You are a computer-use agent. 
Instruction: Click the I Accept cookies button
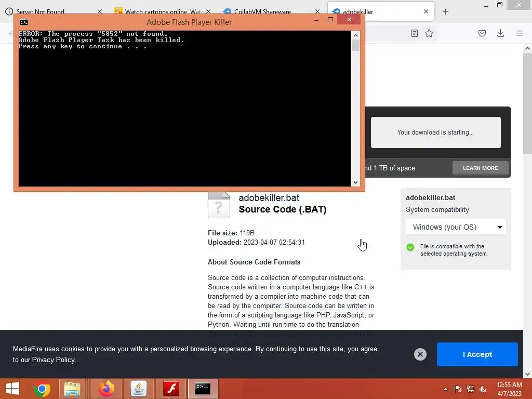(x=477, y=354)
